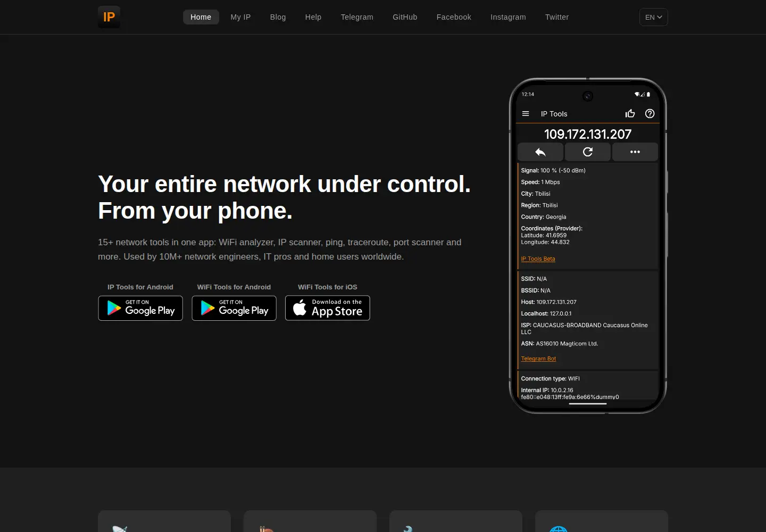766x532 pixels.
Task: Click the 'IP Tools for Android' label
Action: pos(140,287)
